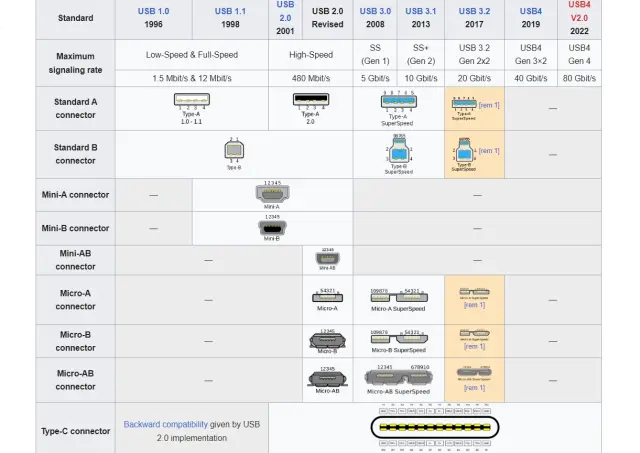Open the Micro-A USB 2.0 connector image
The width and height of the screenshot is (640, 453).
(x=327, y=297)
